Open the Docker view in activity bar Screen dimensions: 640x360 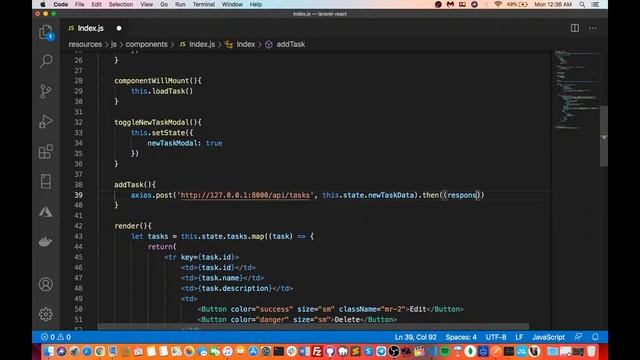(46, 242)
